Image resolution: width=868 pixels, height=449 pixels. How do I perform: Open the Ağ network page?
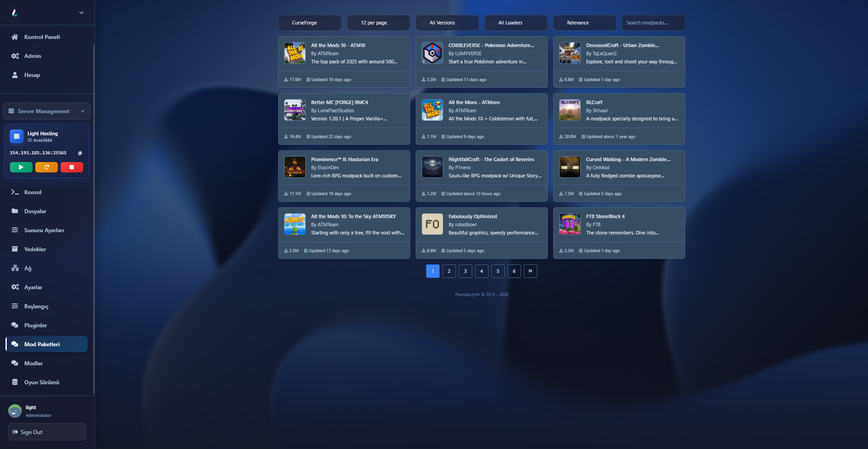pos(28,268)
